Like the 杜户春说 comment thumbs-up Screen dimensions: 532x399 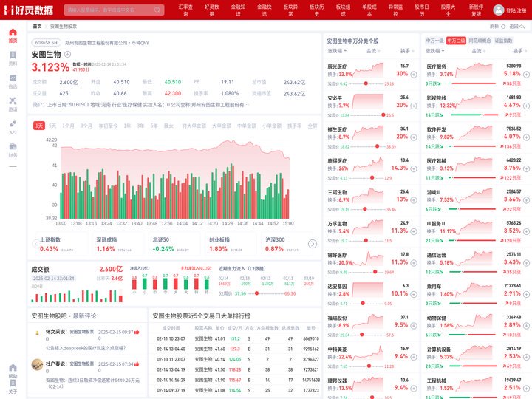pyautogui.click(x=137, y=364)
